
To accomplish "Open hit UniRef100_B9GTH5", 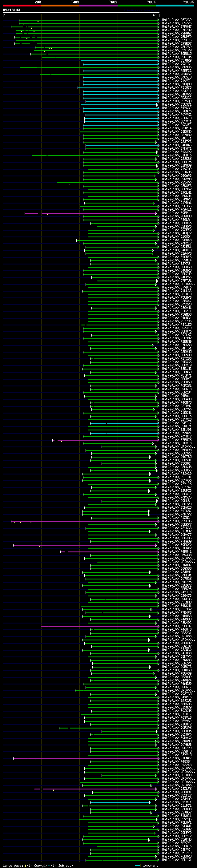I will pyautogui.click(x=176, y=57).
